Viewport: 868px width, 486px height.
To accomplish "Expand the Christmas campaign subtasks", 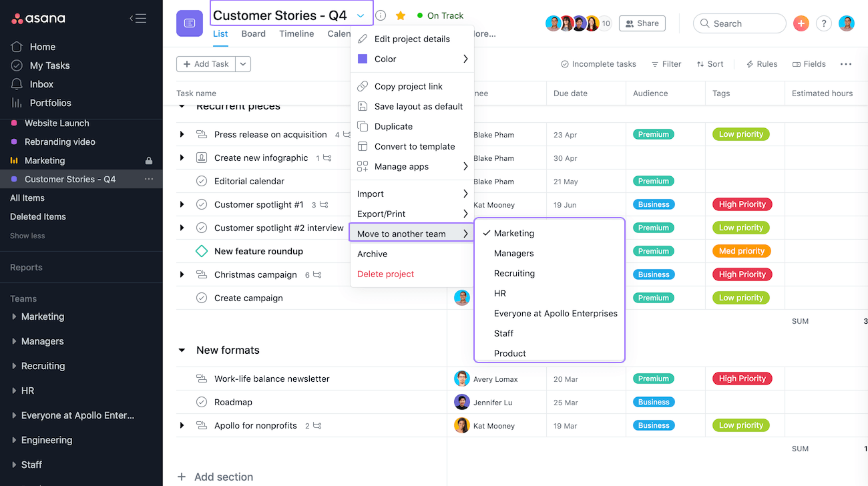I will (x=182, y=274).
